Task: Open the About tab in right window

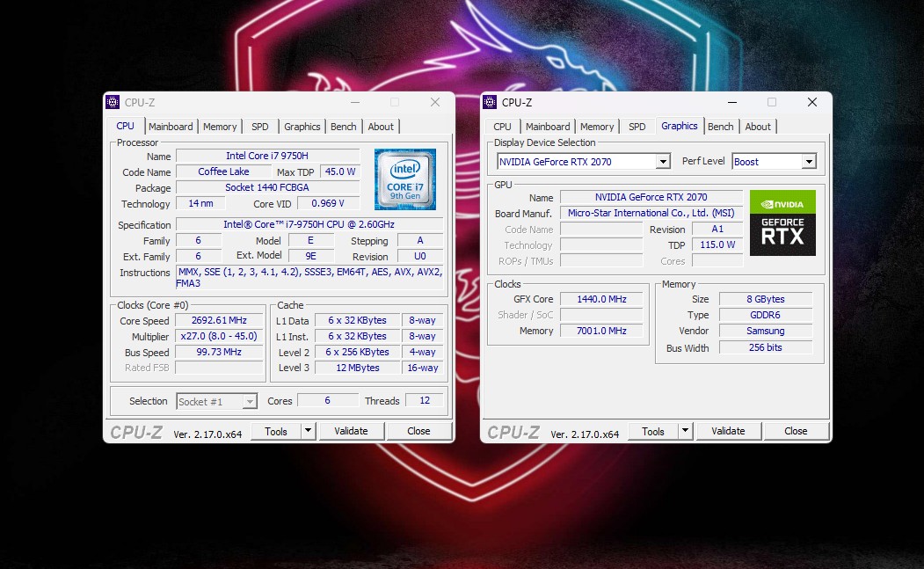Action: pyautogui.click(x=758, y=127)
